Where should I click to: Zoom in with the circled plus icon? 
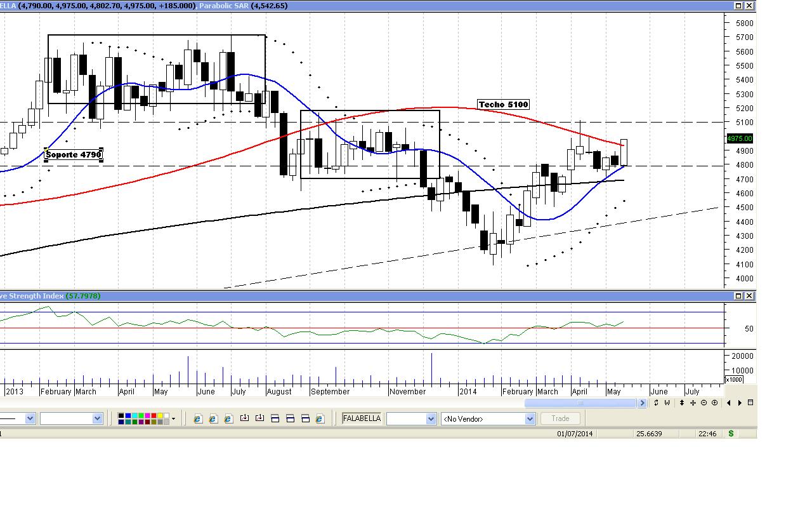[715, 403]
